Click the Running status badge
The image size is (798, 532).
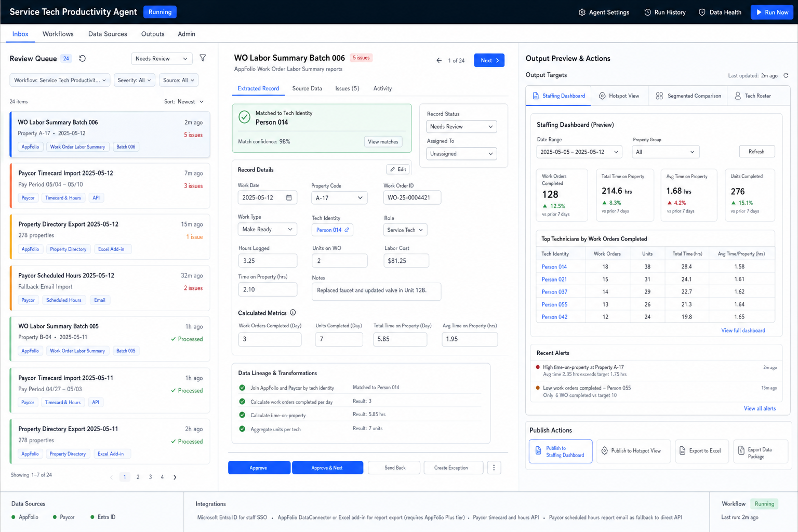160,12
